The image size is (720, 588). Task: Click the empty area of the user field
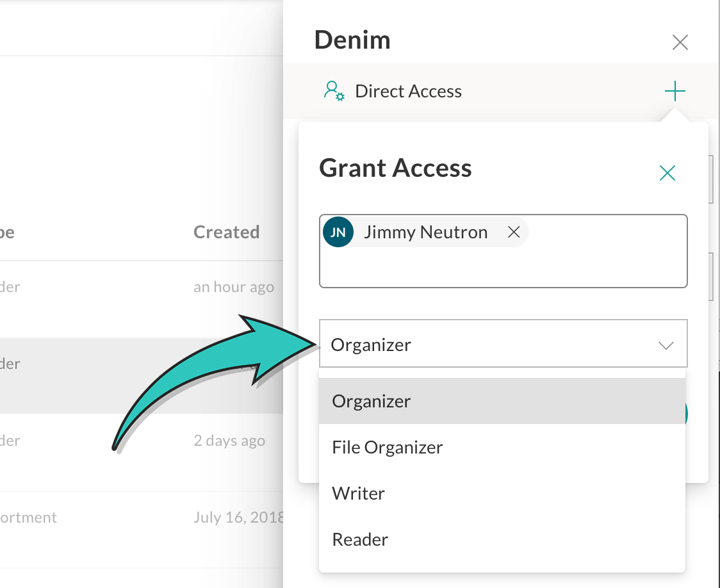(503, 268)
